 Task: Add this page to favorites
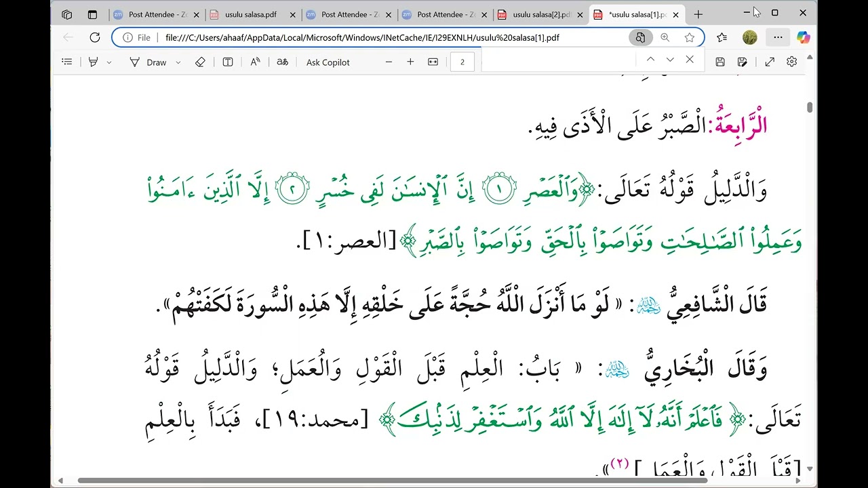click(690, 37)
